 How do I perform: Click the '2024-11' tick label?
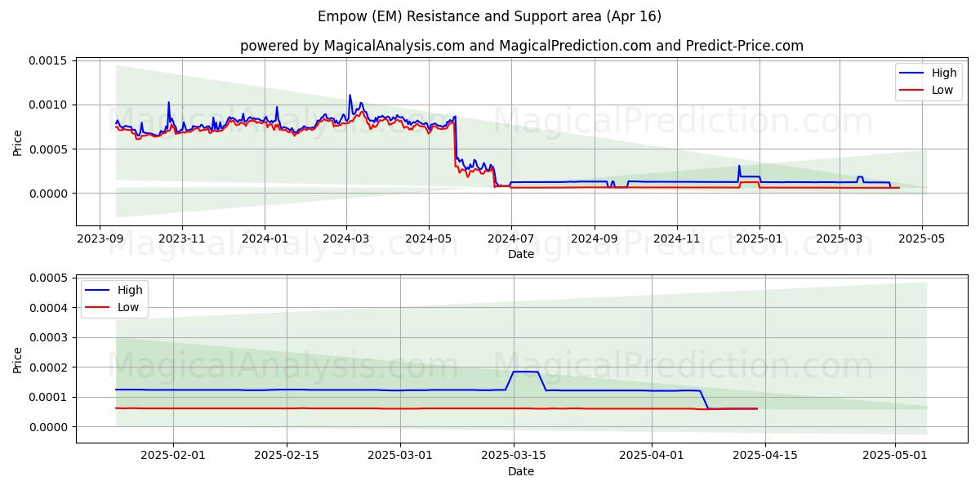676,238
